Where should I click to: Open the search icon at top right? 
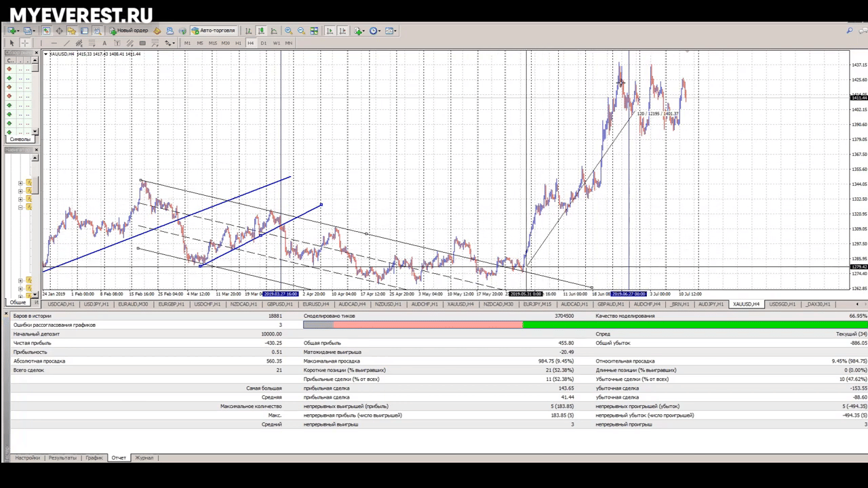[850, 30]
